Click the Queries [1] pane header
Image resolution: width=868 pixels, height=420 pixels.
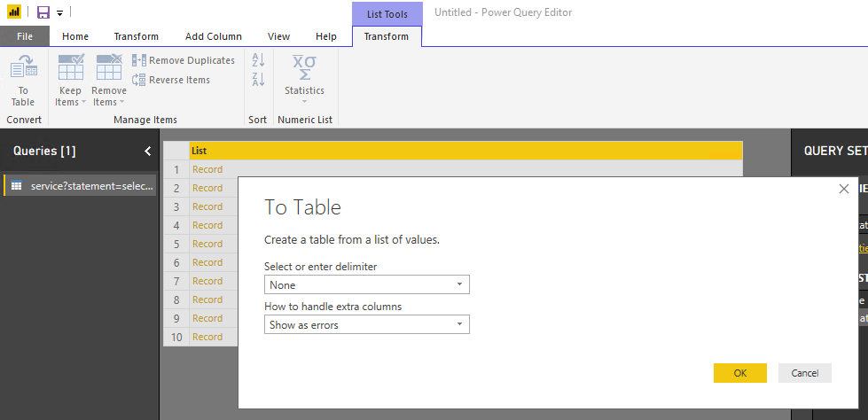coord(44,151)
